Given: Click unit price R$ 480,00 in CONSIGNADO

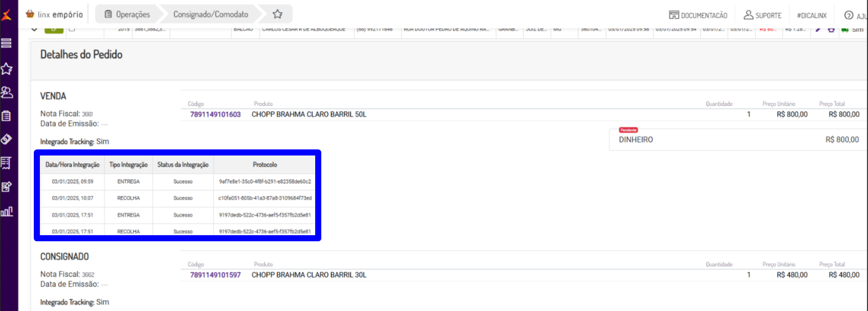Looking at the screenshot, I should point(792,275).
